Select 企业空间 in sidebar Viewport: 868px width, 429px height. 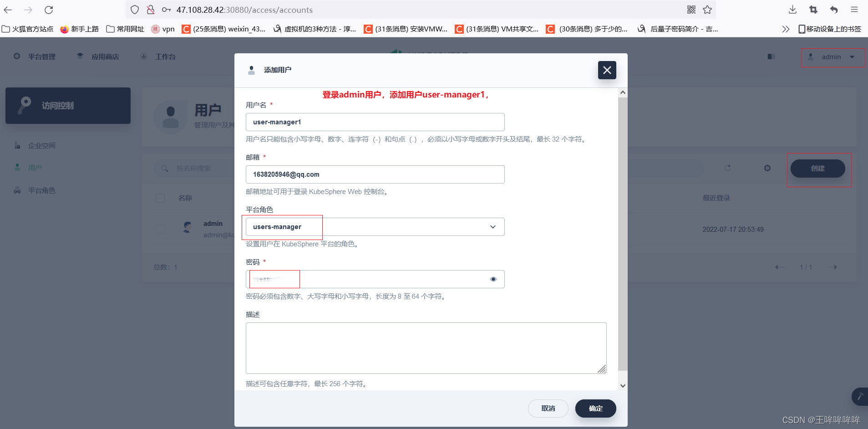pyautogui.click(x=35, y=146)
